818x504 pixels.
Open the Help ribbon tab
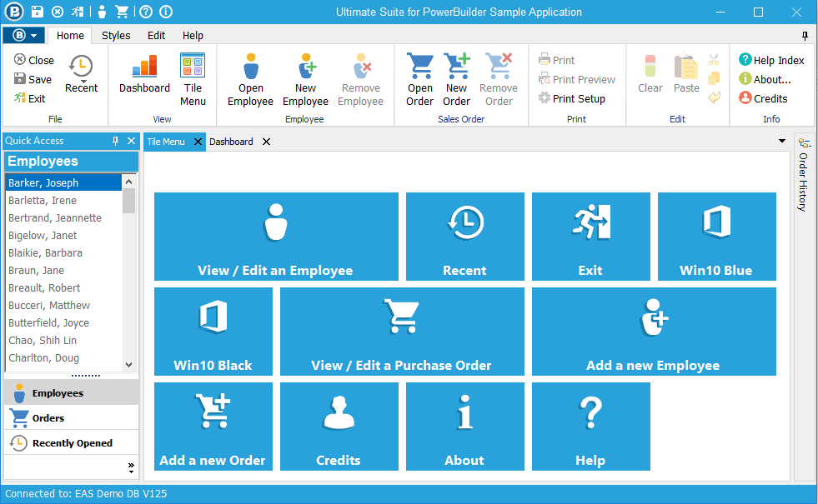pyautogui.click(x=193, y=36)
